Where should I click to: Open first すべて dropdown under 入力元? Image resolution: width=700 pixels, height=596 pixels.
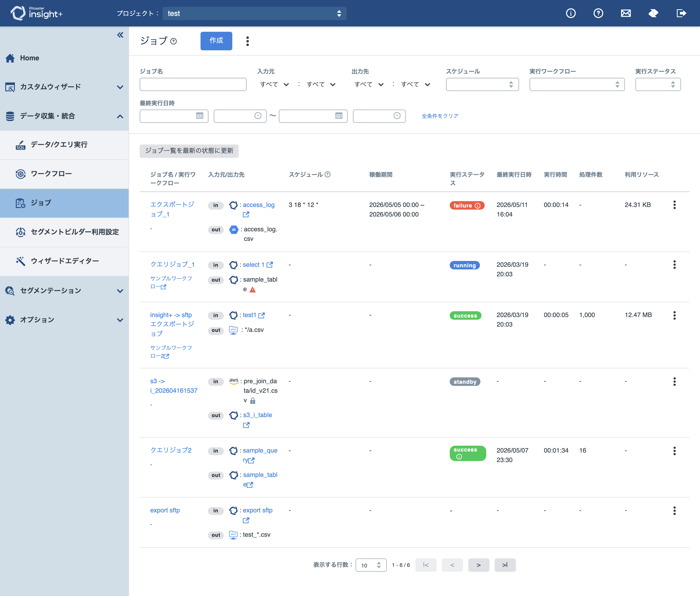click(x=274, y=84)
